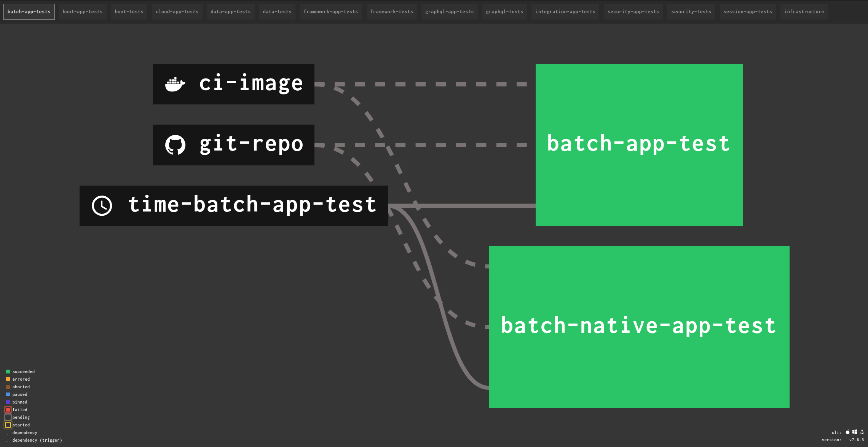Screen dimensions: 868x447
Task: Click the clock icon on time-batch-app-test
Action: point(102,206)
